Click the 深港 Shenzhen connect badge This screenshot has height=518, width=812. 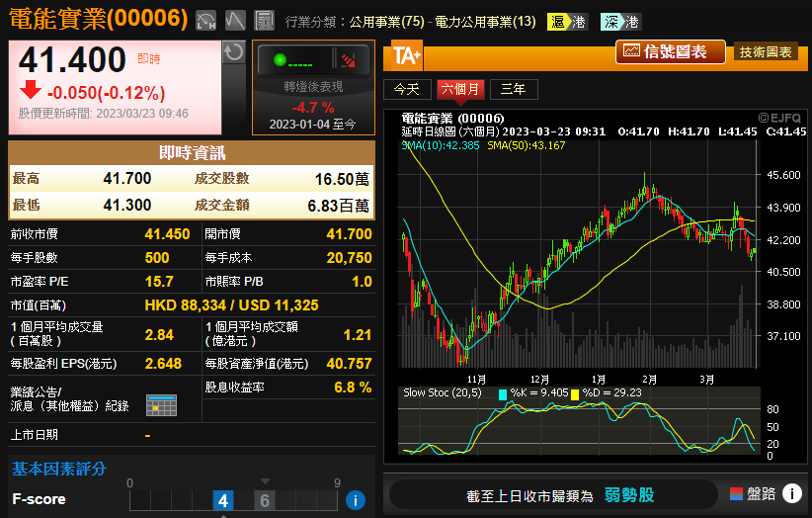click(621, 22)
